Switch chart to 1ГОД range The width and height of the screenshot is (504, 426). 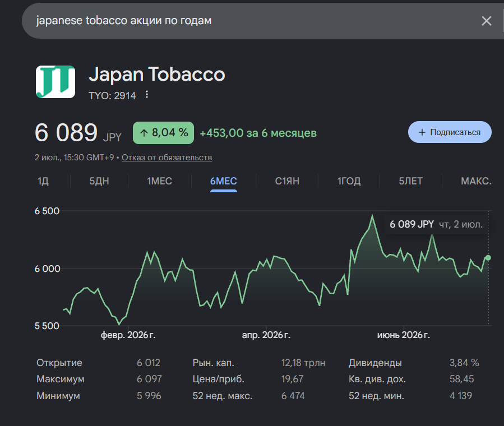pos(349,181)
